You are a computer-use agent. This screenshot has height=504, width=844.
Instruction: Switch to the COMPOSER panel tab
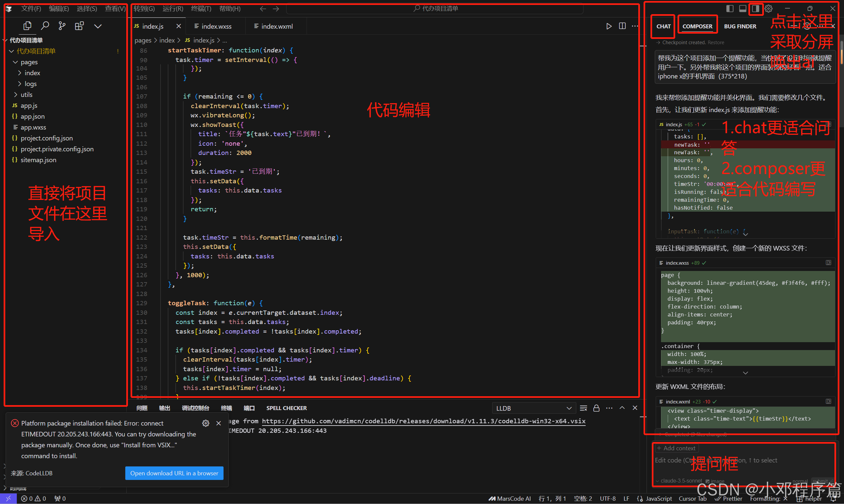[x=697, y=26]
